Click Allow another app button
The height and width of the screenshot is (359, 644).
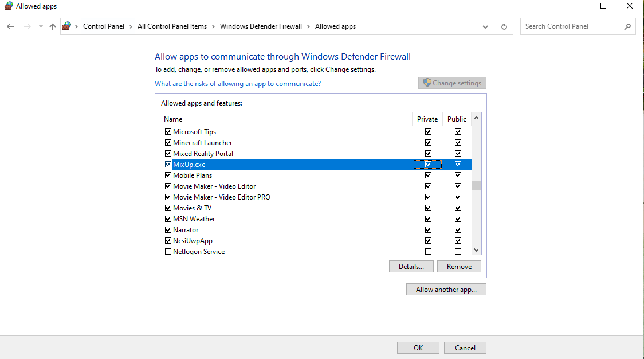click(446, 290)
